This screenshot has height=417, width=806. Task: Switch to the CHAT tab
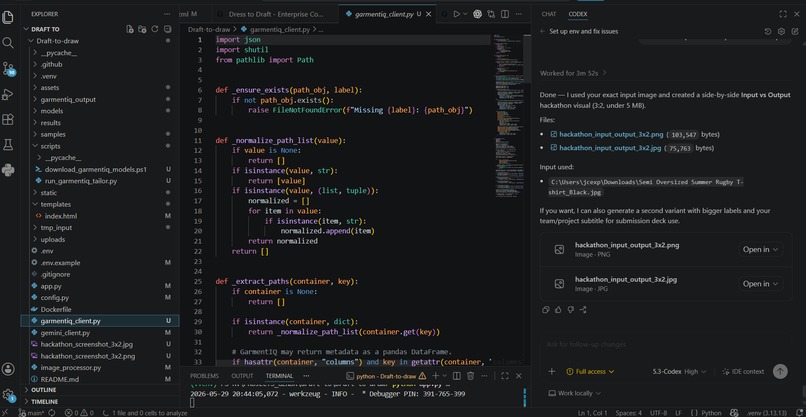(x=548, y=14)
